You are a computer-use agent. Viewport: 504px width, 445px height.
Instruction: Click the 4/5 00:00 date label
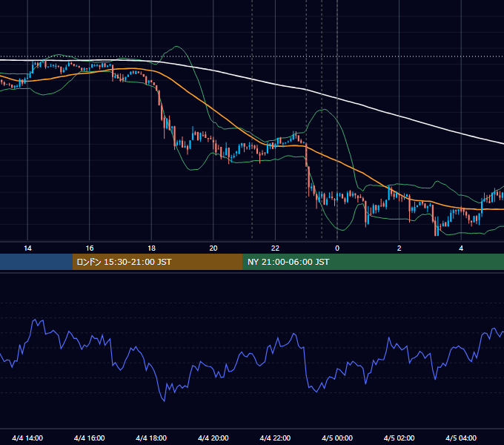tap(337, 438)
